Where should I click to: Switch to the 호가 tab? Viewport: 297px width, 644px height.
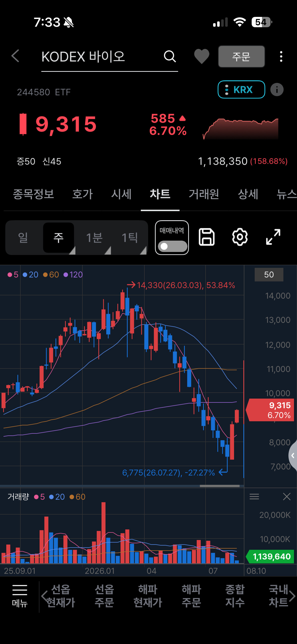coord(82,194)
